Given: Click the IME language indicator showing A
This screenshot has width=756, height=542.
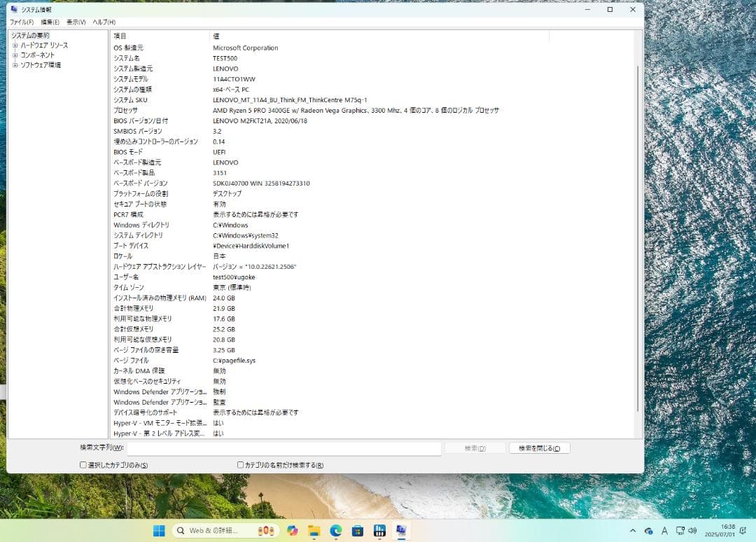Looking at the screenshot, I should tap(664, 531).
